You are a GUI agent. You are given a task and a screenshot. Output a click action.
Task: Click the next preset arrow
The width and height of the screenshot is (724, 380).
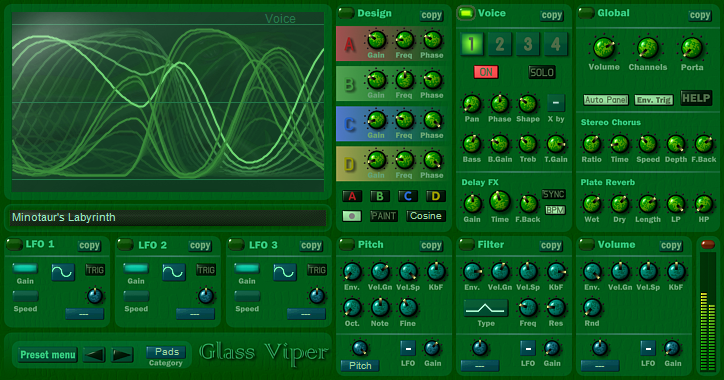tap(122, 355)
